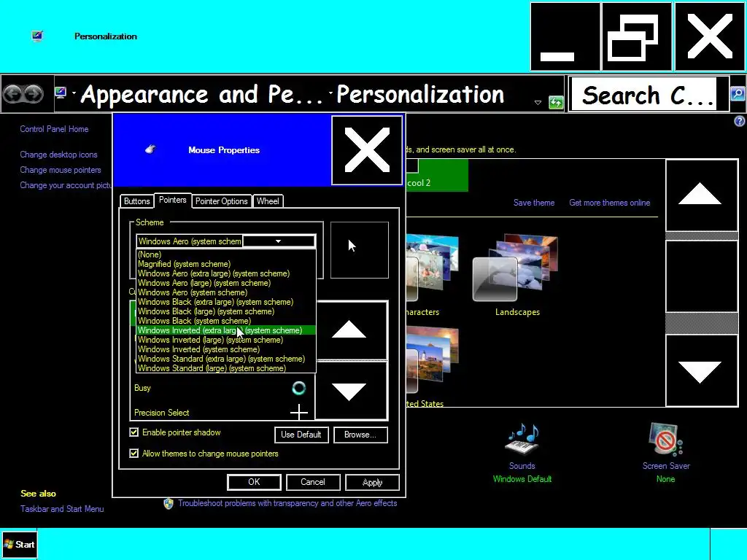Expand address bar history dropdown arrow
Image resolution: width=747 pixels, height=560 pixels.
click(x=538, y=102)
